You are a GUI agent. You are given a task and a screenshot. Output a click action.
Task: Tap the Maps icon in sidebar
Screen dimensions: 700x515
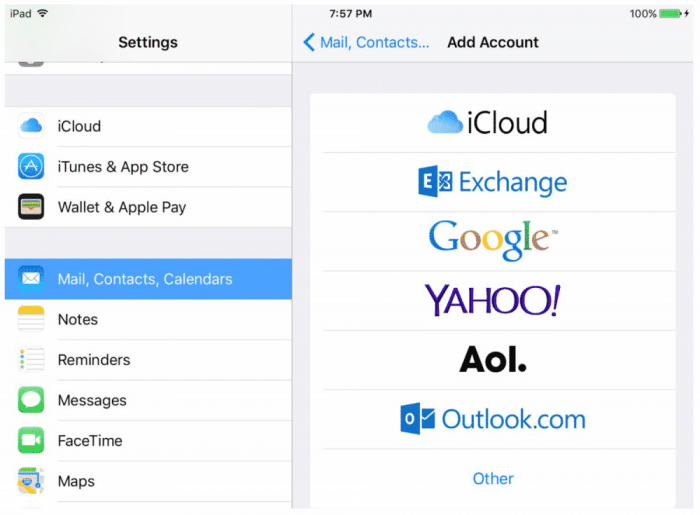click(31, 481)
